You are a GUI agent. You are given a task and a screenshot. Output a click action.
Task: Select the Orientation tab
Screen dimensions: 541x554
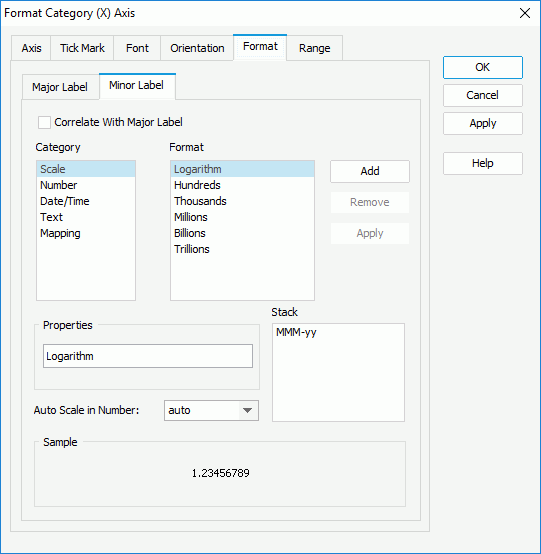[197, 48]
